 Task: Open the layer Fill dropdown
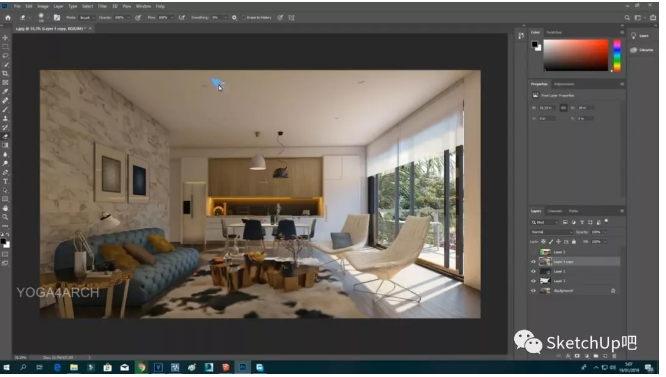(x=605, y=242)
